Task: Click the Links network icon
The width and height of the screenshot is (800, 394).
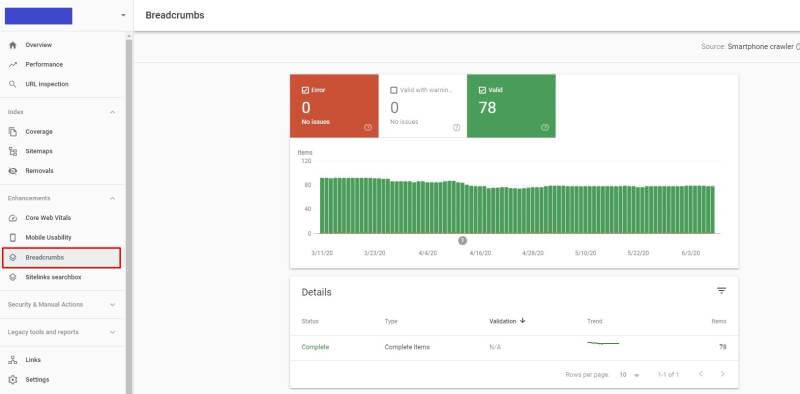Action: (x=13, y=360)
